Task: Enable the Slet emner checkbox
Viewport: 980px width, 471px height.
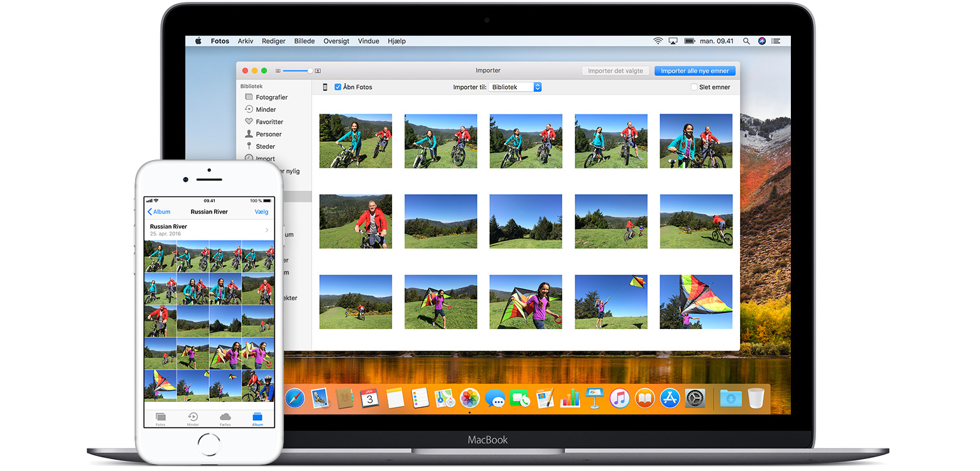Action: pos(694,87)
